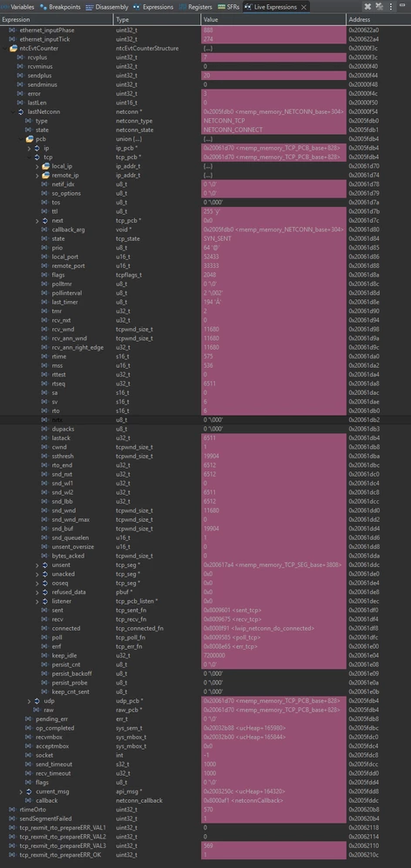Open the Disassembly tab
411x868 pixels.
(x=107, y=7)
